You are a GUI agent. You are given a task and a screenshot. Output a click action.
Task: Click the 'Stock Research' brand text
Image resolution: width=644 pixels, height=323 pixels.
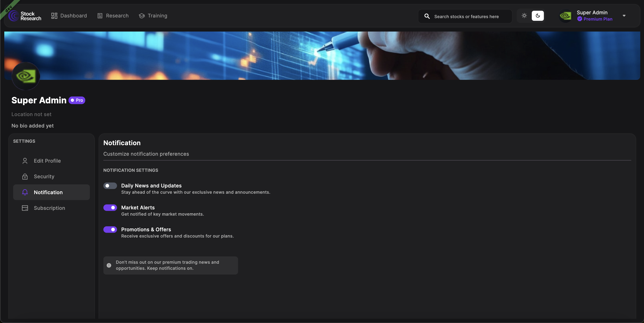point(31,16)
